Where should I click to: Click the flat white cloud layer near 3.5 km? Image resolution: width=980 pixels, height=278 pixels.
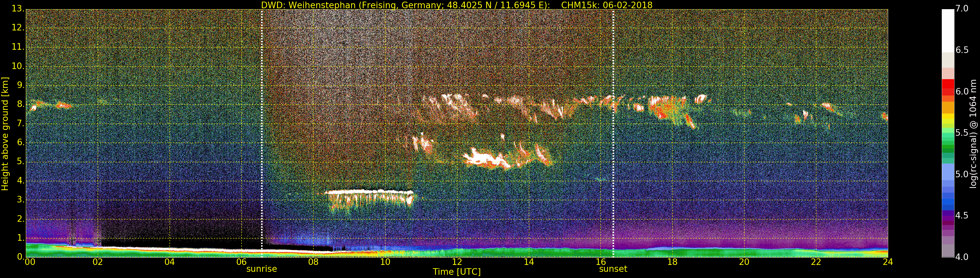click(369, 192)
